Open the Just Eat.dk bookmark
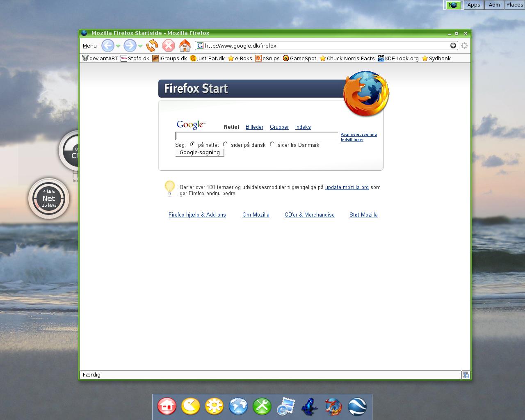525x420 pixels. pyautogui.click(x=208, y=58)
